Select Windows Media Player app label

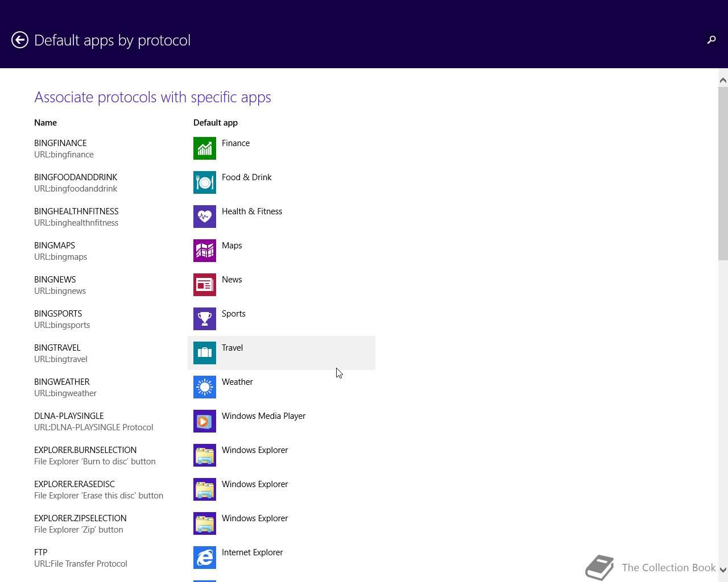[263, 416]
